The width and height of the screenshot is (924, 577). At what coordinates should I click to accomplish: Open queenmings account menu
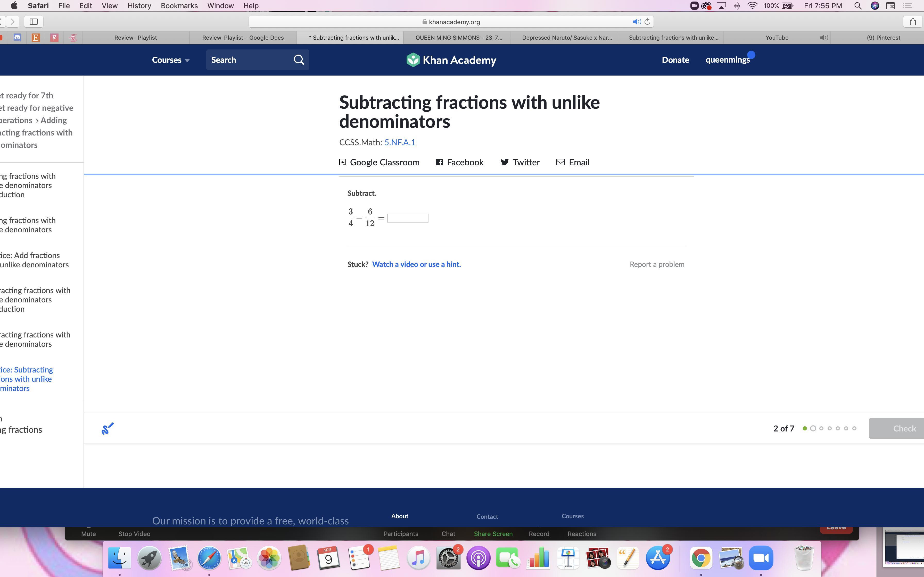coord(727,60)
